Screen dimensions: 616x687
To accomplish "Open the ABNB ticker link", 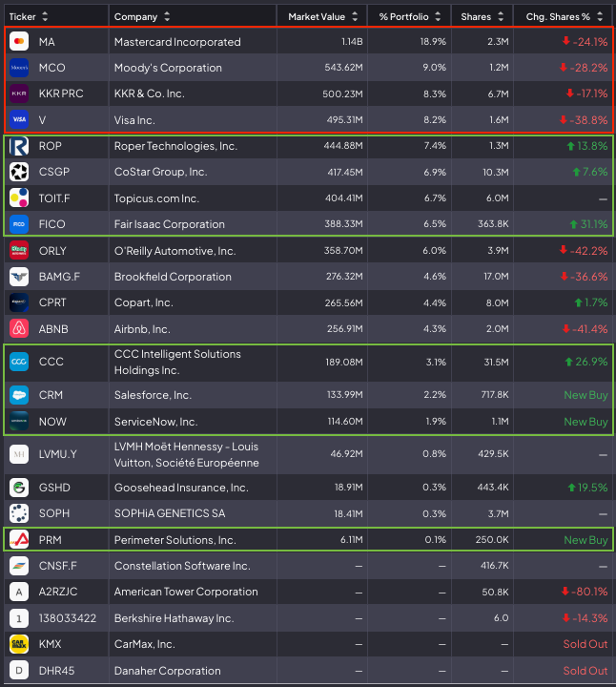I will pyautogui.click(x=53, y=329).
